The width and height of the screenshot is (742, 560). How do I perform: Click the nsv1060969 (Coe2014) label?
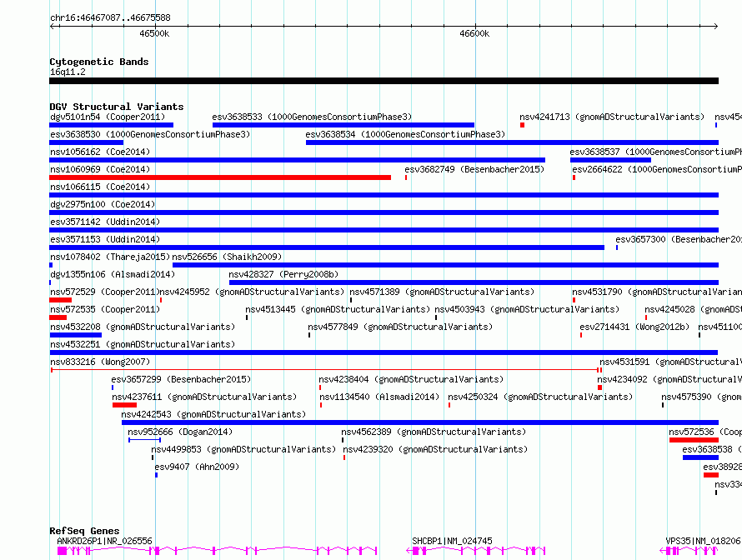click(100, 169)
